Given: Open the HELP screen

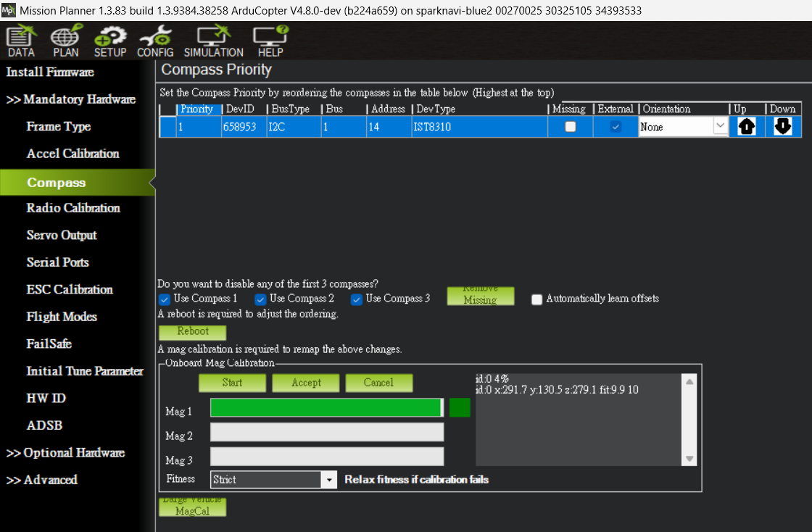Looking at the screenshot, I should [x=270, y=41].
